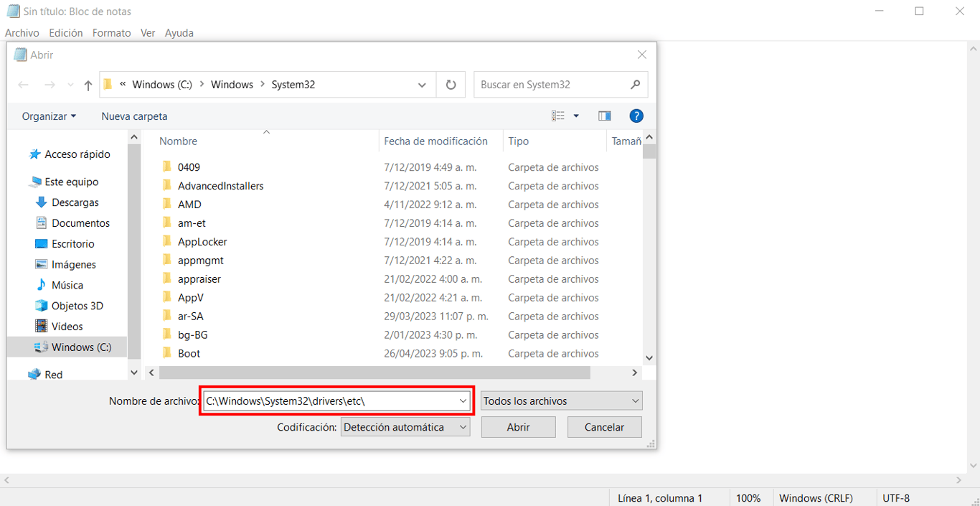The height and width of the screenshot is (506, 980).
Task: Click the search magnifier in Buscar en System32
Action: (x=634, y=84)
